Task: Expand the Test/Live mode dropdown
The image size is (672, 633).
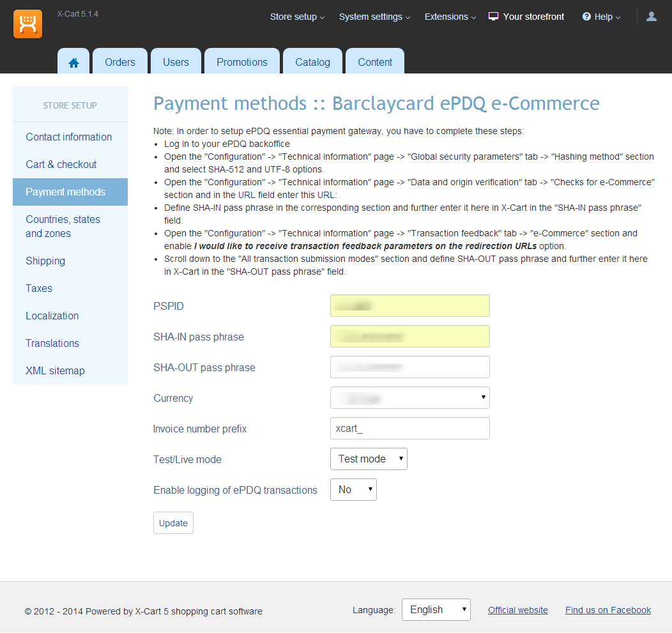Action: click(x=368, y=459)
